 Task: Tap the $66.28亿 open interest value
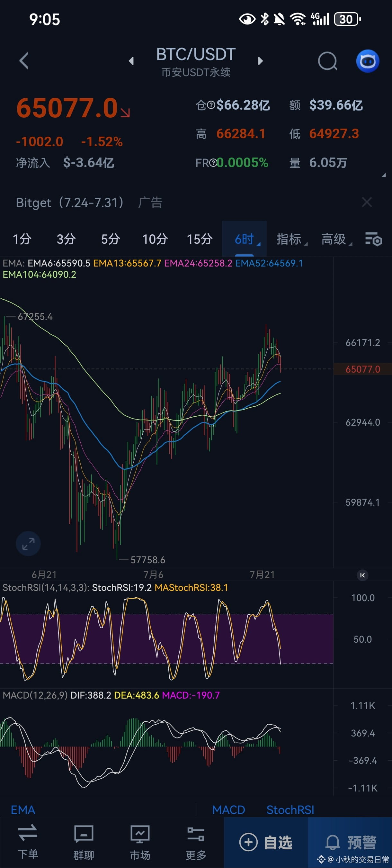[x=243, y=105]
